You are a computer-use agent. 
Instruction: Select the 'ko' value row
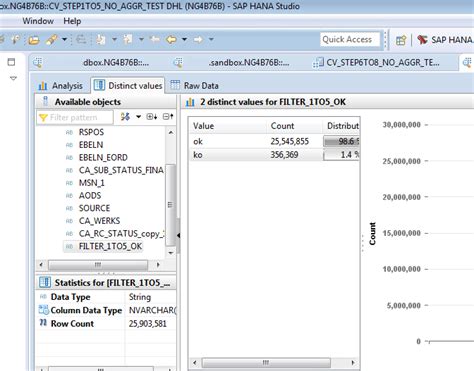(274, 155)
